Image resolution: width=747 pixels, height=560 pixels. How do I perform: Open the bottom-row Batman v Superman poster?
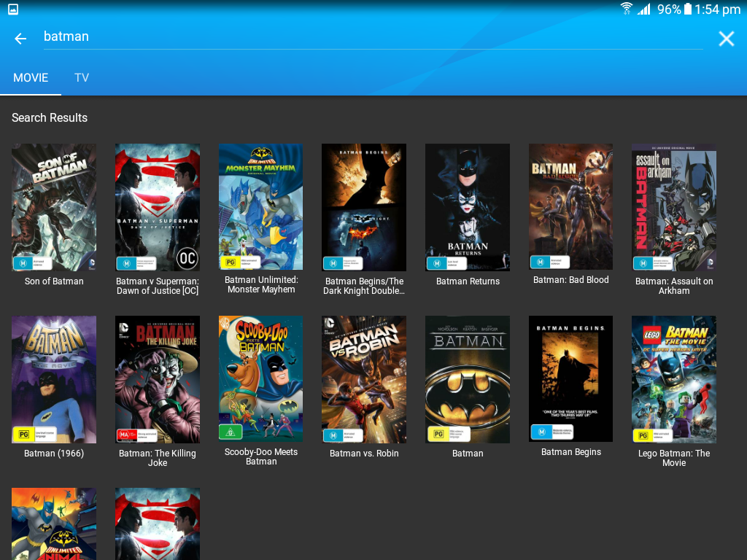point(158,524)
